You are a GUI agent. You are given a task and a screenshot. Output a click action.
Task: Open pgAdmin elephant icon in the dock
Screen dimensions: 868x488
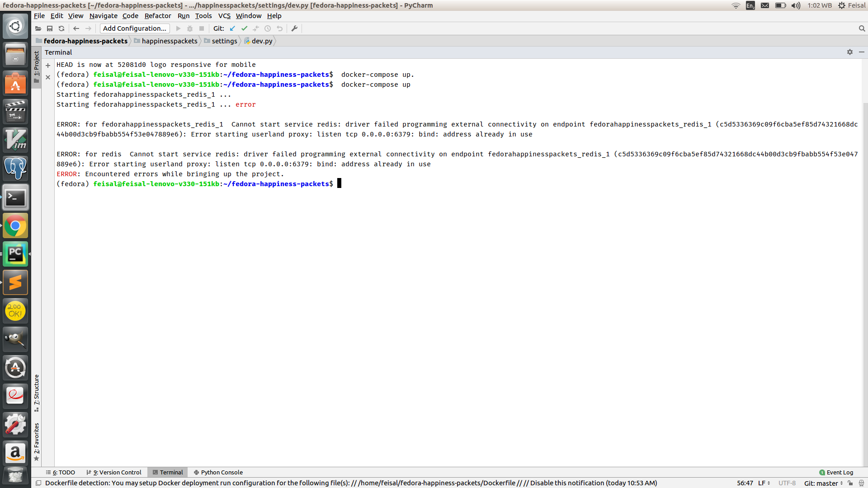pyautogui.click(x=15, y=169)
